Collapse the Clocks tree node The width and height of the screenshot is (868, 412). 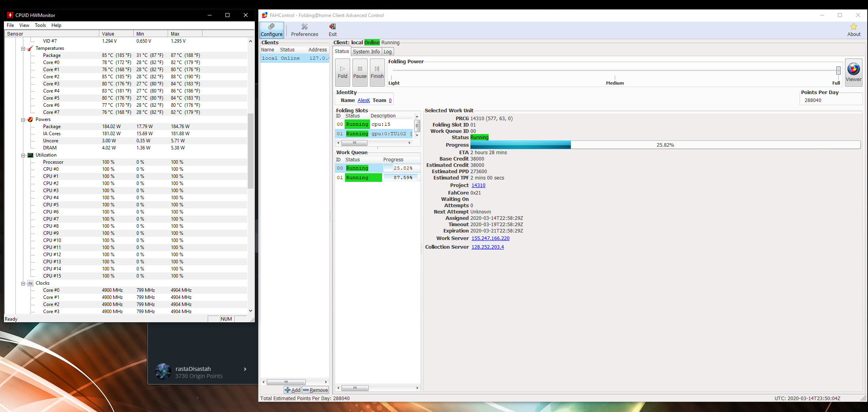[x=23, y=283]
